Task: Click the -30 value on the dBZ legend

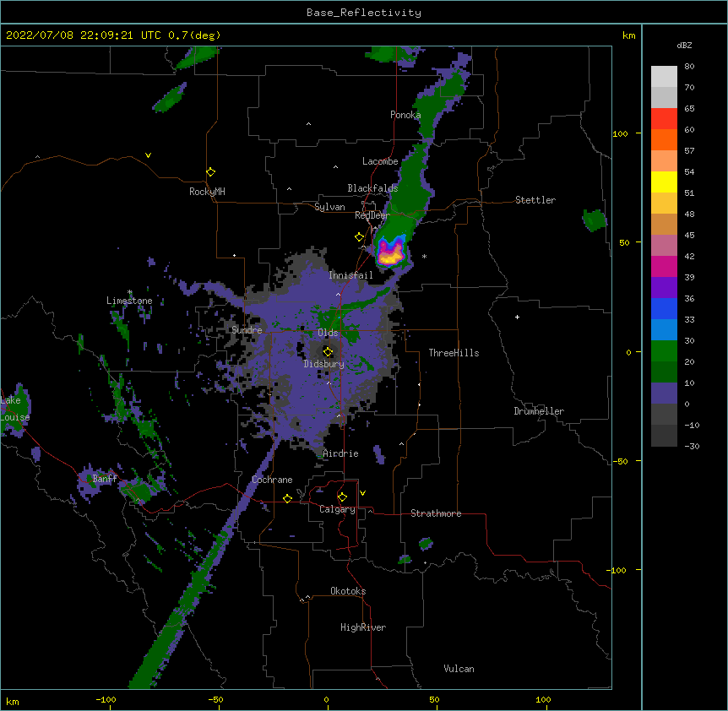Action: tap(692, 446)
